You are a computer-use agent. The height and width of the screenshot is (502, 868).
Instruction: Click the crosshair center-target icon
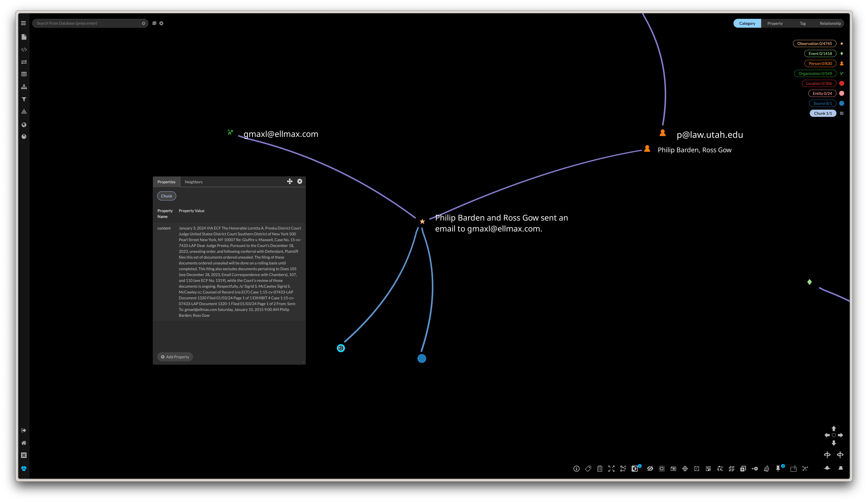tap(685, 469)
